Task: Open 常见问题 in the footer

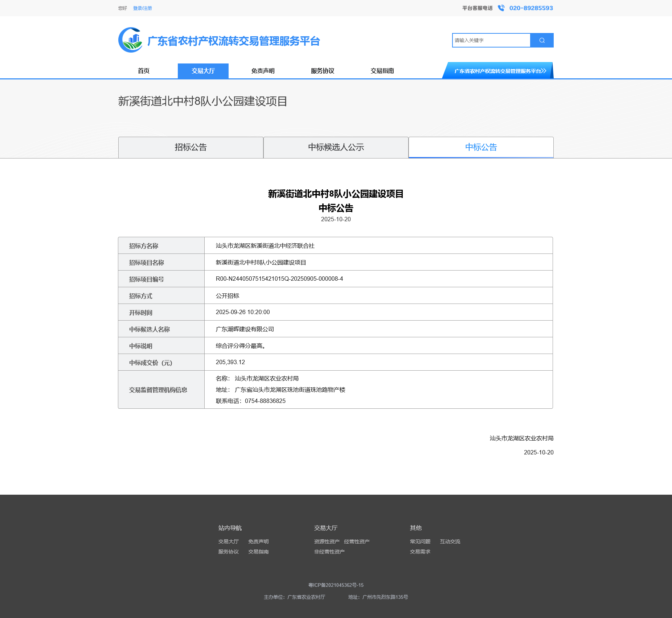Action: 420,541
